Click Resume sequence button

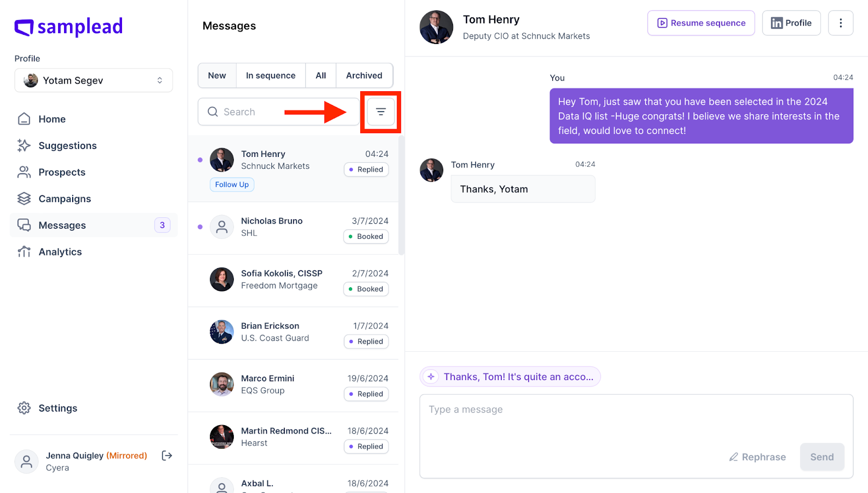701,23
